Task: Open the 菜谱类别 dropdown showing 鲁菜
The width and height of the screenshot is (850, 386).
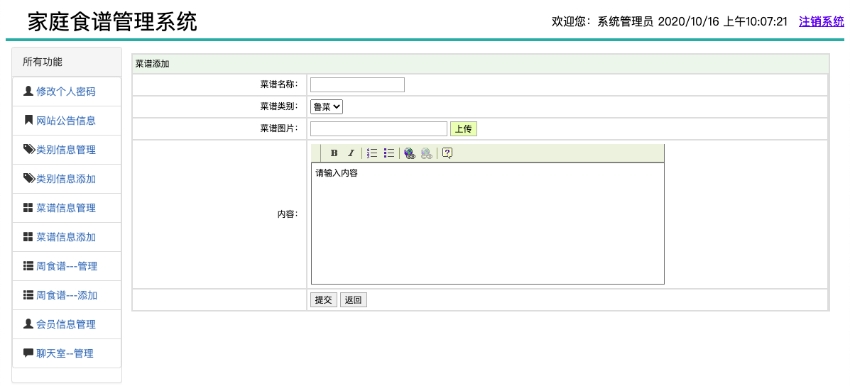Action: point(326,107)
